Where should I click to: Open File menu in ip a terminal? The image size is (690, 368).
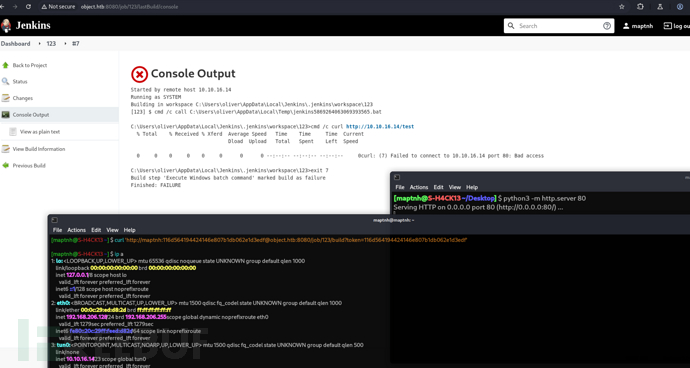point(57,230)
